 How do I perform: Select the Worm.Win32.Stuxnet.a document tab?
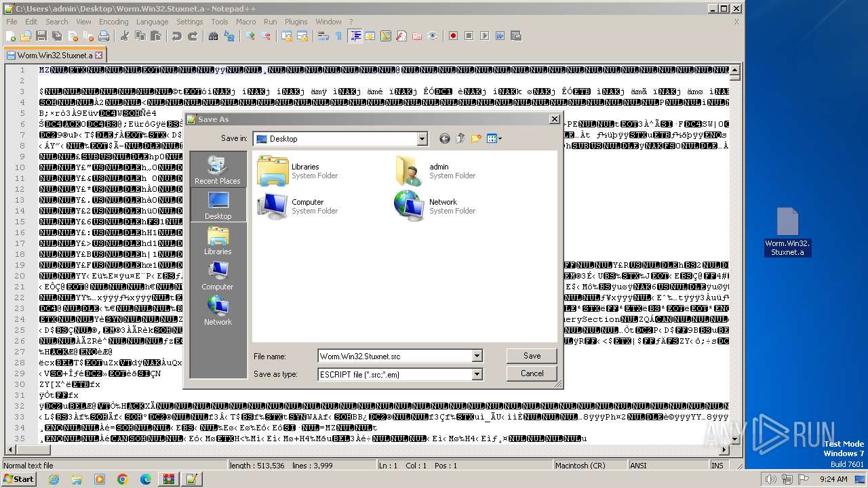tap(54, 56)
